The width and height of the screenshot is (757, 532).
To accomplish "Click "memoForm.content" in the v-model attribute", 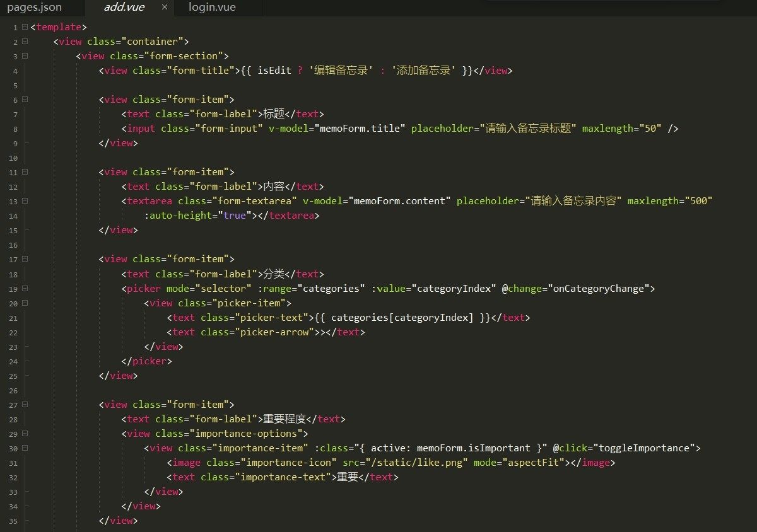I will [x=400, y=201].
